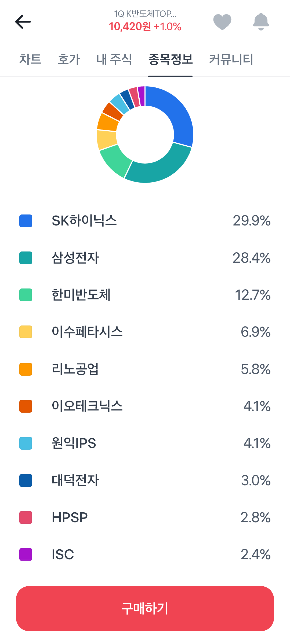Open the 원익IPS holding entry

pyautogui.click(x=145, y=443)
